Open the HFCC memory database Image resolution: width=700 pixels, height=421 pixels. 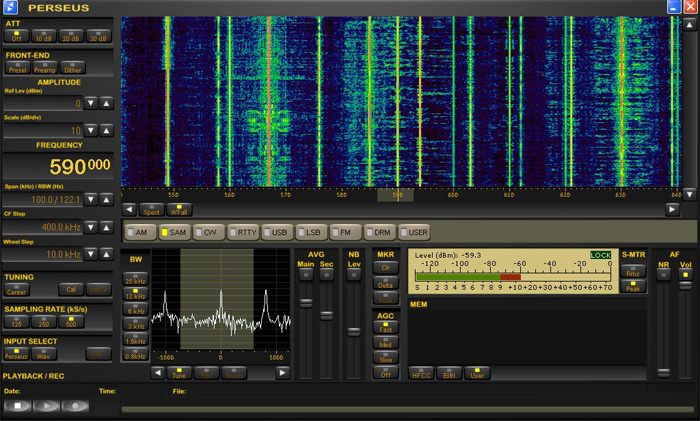point(421,373)
